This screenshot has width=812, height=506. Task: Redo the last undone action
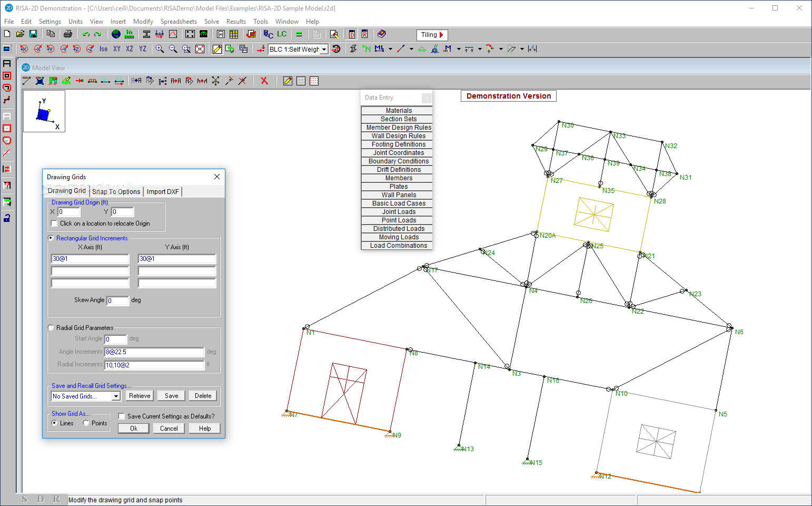[98, 34]
